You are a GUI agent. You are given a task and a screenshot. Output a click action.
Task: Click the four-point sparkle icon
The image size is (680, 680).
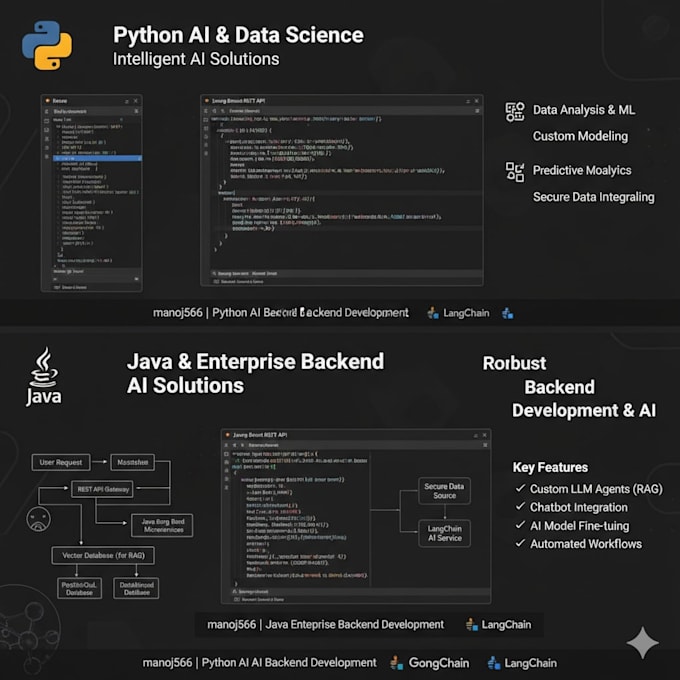pos(643,642)
